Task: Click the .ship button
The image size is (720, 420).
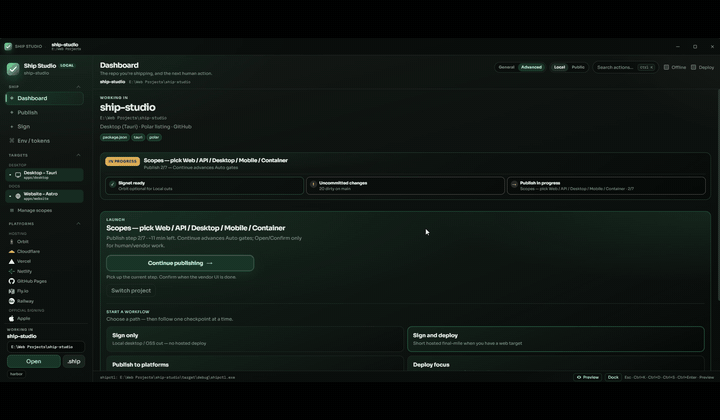Action: (73, 361)
